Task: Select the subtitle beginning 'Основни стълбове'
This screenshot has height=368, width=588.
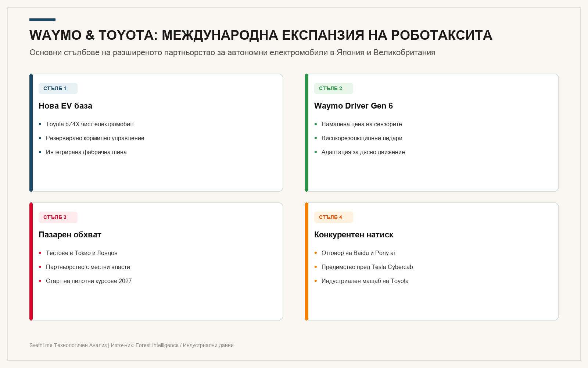Action: click(x=232, y=53)
